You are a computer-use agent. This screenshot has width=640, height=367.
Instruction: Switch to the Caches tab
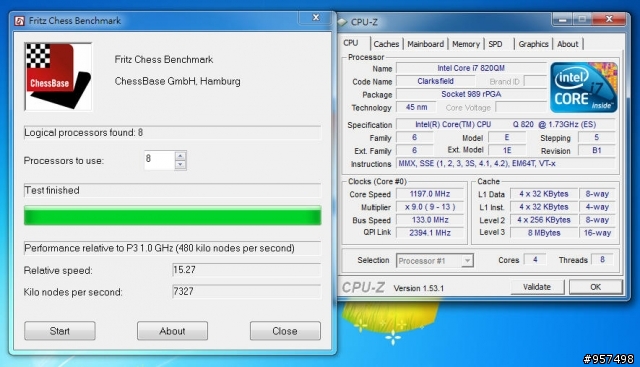pos(386,44)
